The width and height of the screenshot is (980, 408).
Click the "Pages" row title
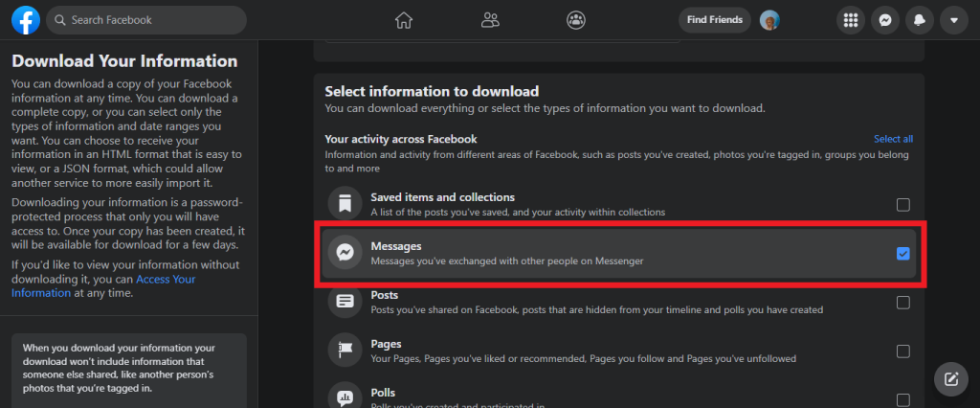pos(386,344)
